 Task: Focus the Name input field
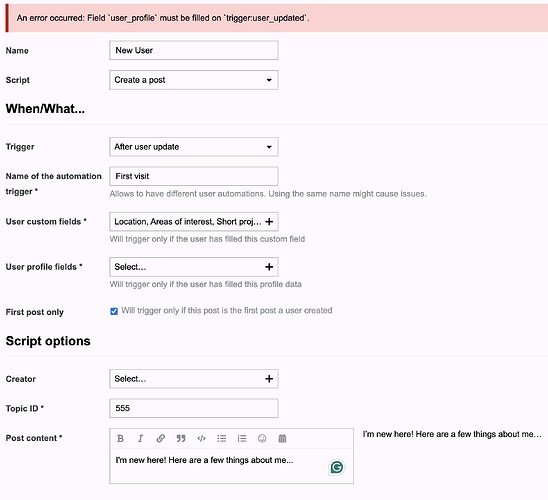pos(194,50)
